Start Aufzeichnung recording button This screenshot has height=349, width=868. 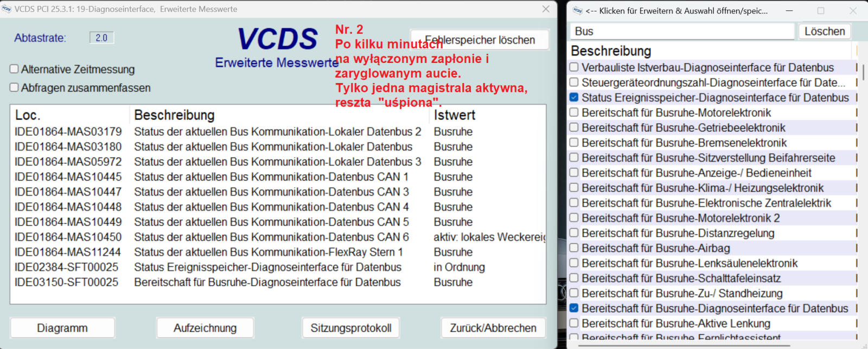tap(205, 328)
